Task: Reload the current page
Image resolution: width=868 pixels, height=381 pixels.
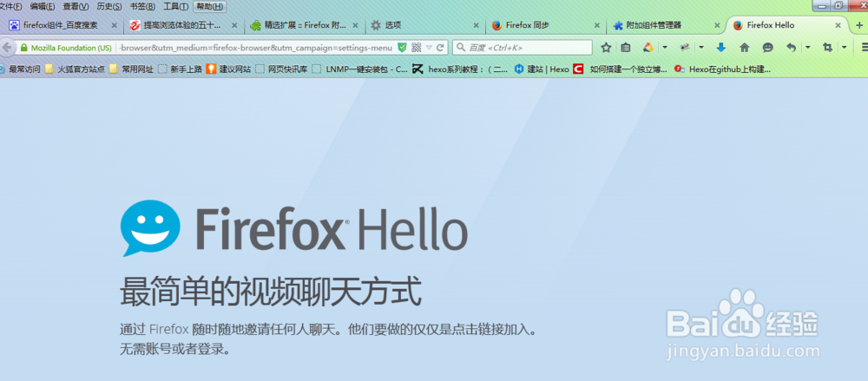Action: tap(440, 48)
